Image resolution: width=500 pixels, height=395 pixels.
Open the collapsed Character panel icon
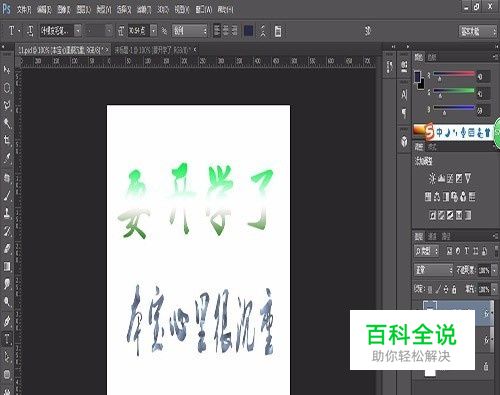(x=404, y=95)
